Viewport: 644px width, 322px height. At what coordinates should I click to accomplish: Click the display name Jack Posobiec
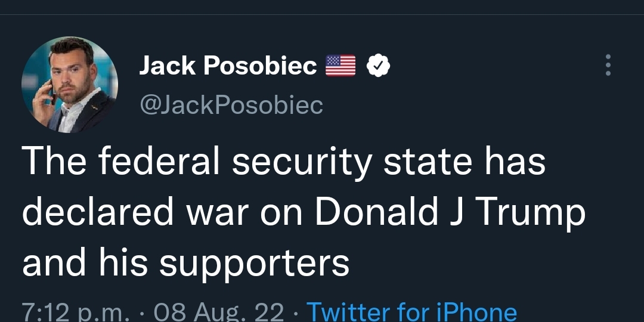(x=228, y=66)
